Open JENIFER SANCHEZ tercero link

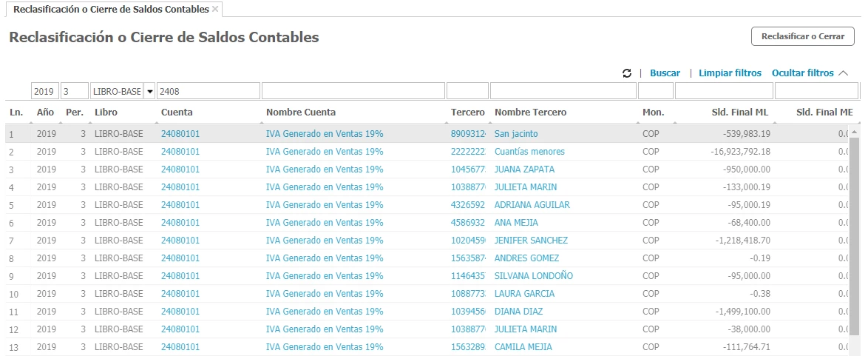[531, 240]
